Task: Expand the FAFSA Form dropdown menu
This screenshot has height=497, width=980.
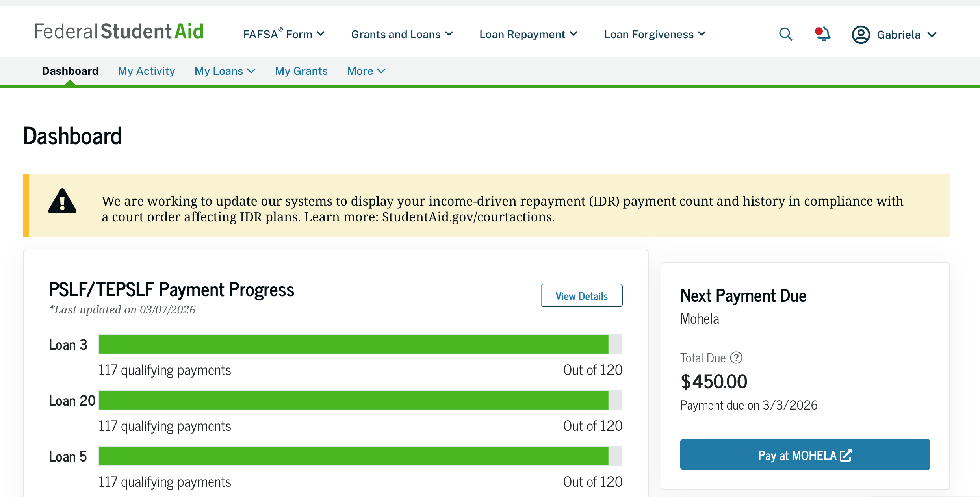Action: 284,34
